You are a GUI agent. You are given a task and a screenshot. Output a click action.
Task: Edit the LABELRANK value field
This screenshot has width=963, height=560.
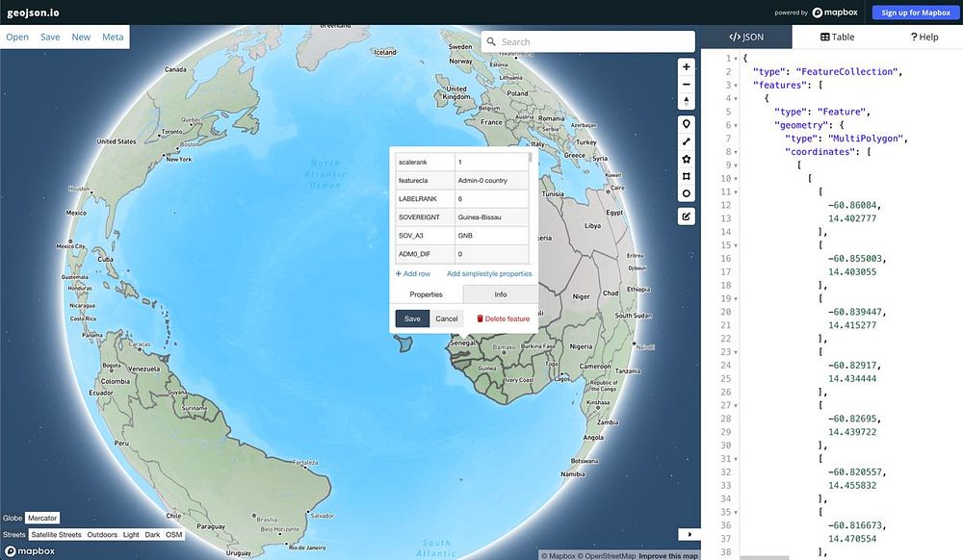pos(491,199)
